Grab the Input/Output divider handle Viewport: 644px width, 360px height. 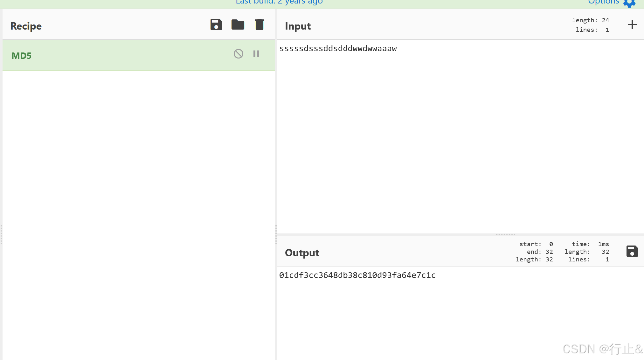505,235
